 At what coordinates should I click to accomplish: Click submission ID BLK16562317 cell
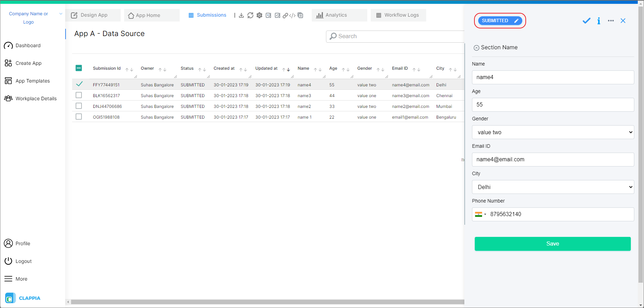[106, 96]
